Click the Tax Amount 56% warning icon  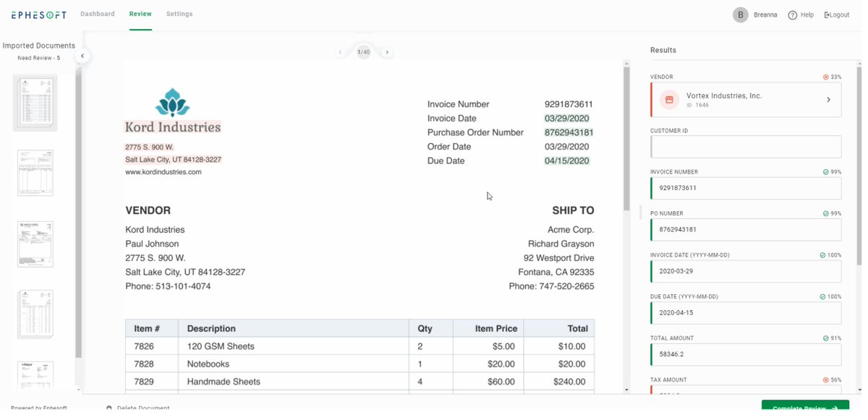click(x=825, y=380)
